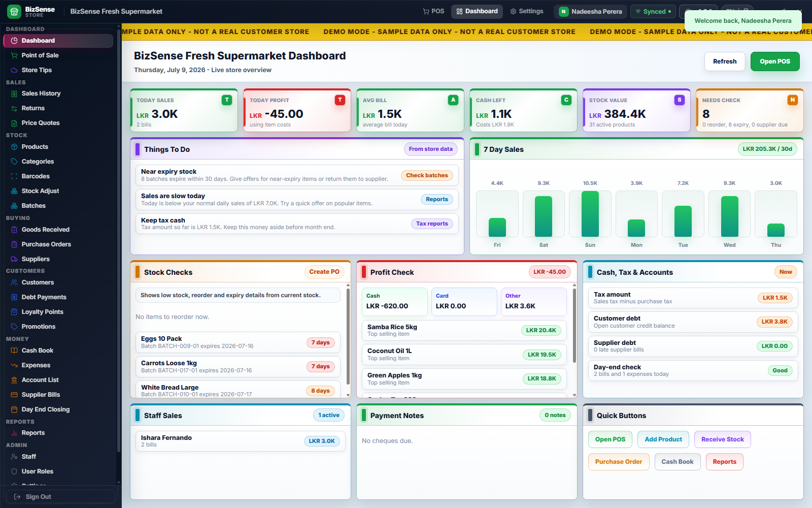
Task: Click the Tax reports button
Action: click(432, 224)
